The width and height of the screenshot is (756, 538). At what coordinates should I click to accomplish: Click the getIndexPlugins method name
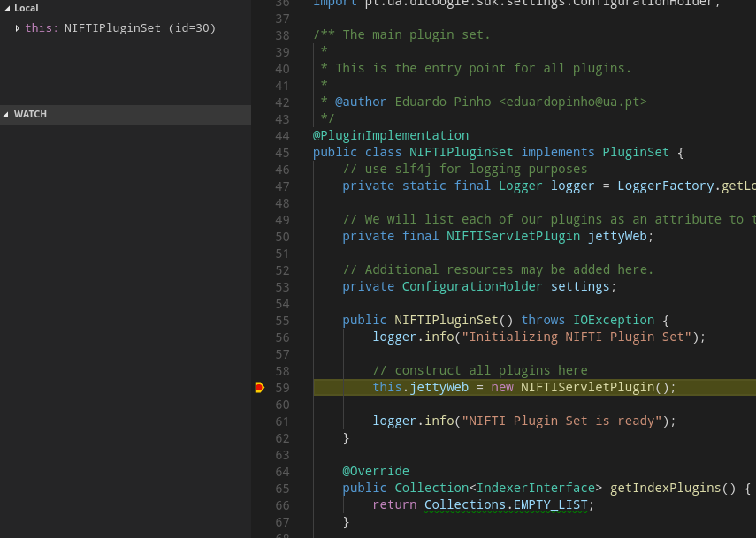pos(665,488)
